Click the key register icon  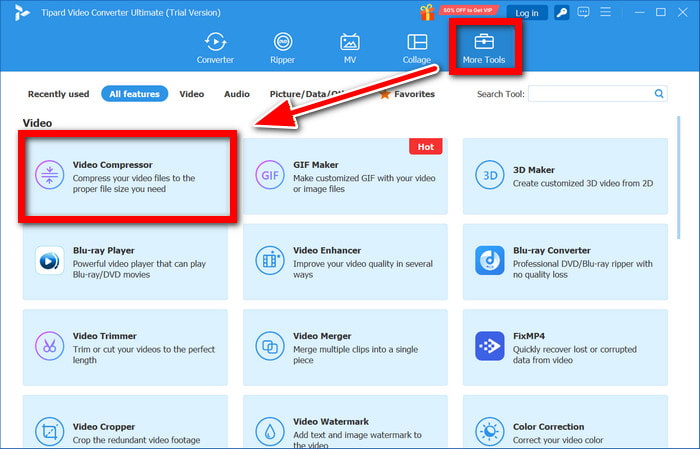click(563, 13)
